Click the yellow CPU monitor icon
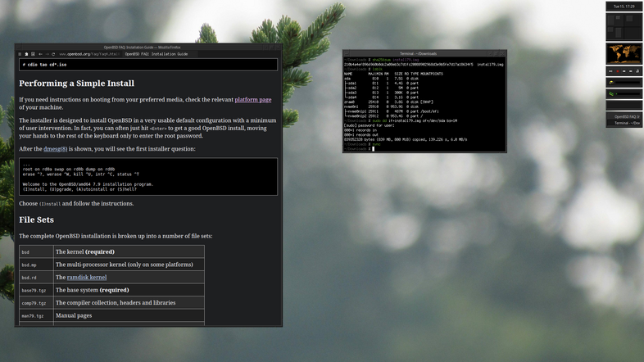644x362 pixels. [x=611, y=83]
